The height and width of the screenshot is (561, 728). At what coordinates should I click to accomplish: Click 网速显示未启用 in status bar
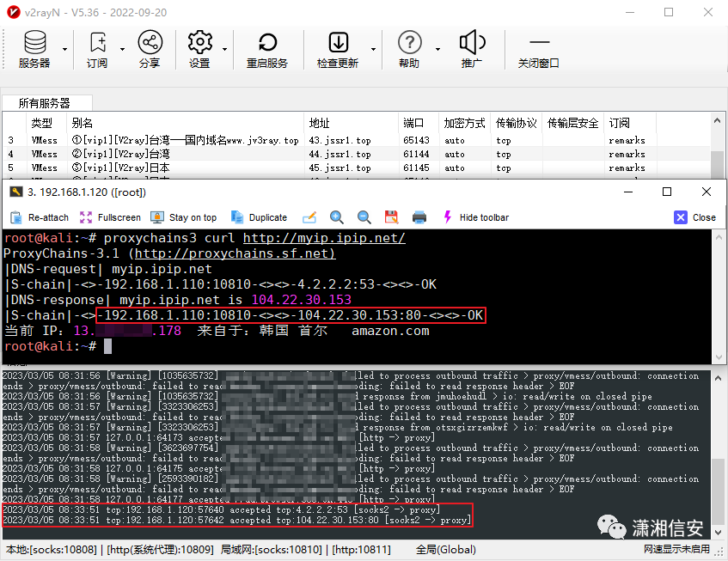click(676, 549)
